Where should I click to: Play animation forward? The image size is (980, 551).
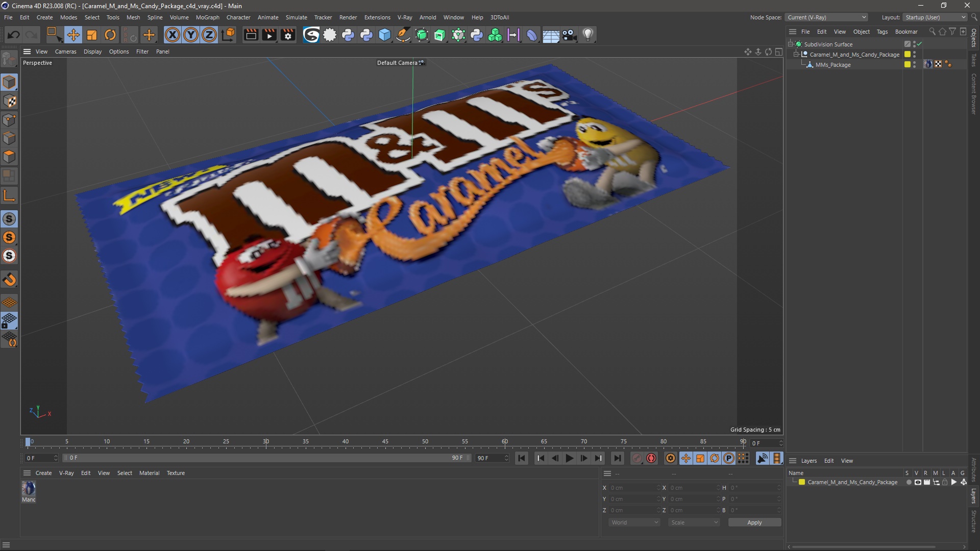coord(569,458)
